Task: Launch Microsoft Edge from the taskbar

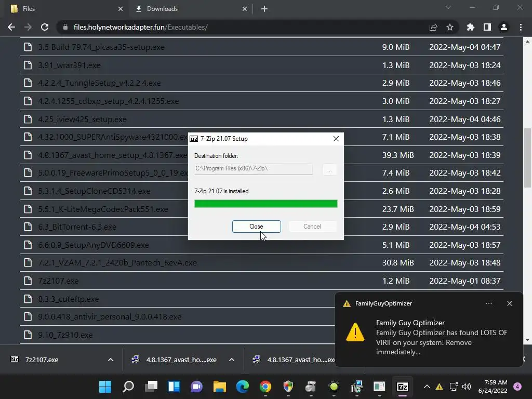Action: click(x=243, y=387)
